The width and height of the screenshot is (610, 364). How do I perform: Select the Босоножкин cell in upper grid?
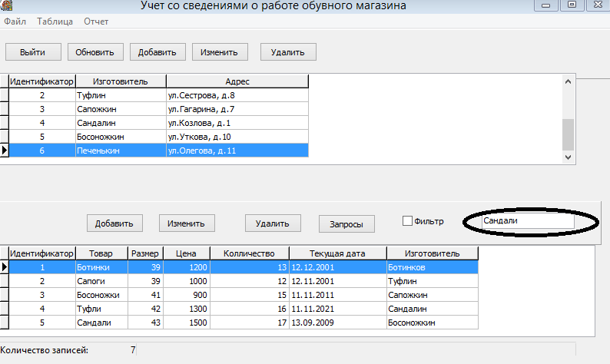point(121,137)
